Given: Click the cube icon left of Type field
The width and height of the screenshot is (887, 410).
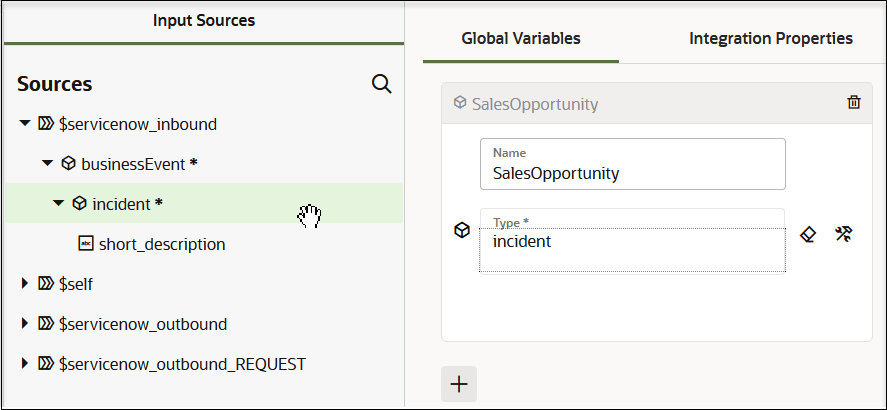Looking at the screenshot, I should click(x=462, y=231).
